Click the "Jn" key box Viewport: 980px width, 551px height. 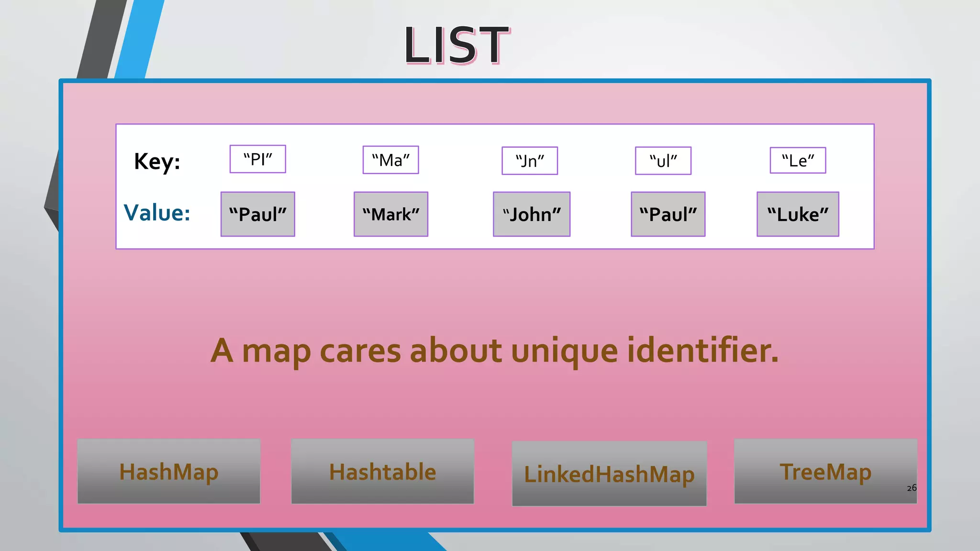(x=529, y=161)
